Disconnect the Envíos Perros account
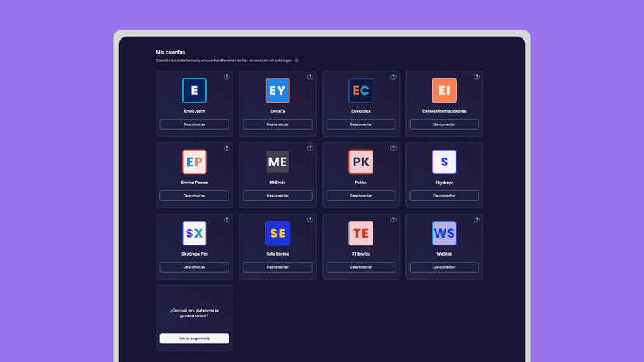The width and height of the screenshot is (644, 362). (x=194, y=195)
